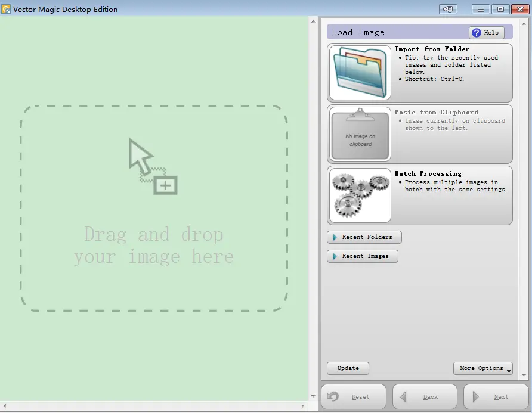Expand Recent Images list
This screenshot has width=532, height=413.
click(363, 256)
